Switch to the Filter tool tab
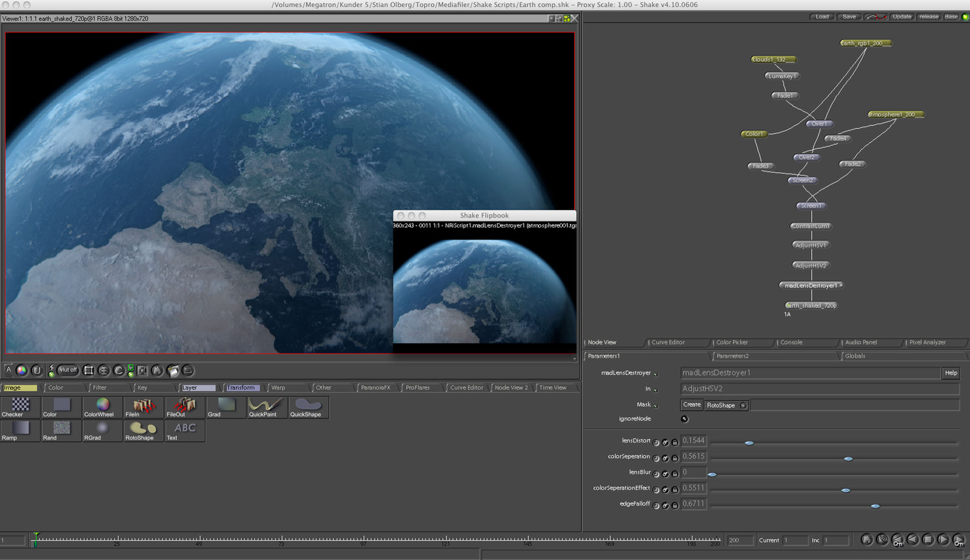Screen dimensions: 970x560 tap(108, 387)
